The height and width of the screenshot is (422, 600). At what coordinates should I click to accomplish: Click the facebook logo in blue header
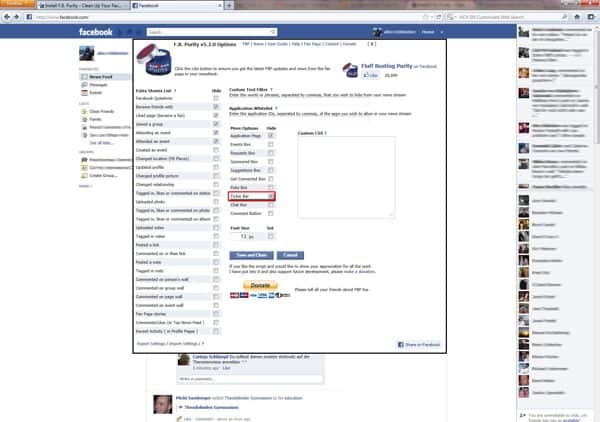click(96, 32)
